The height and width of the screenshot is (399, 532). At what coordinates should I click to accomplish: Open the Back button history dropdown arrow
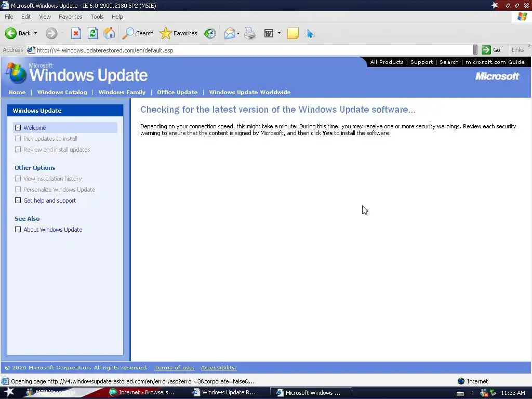(36, 33)
